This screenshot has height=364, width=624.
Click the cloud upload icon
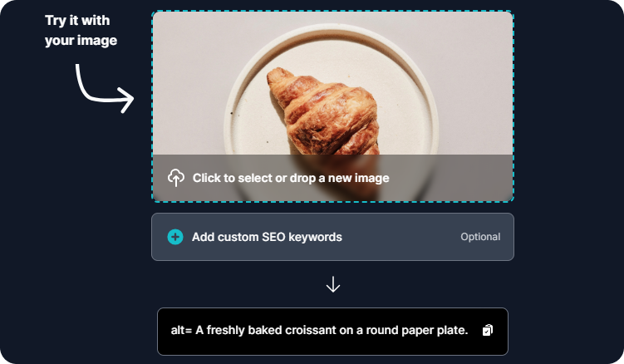tap(176, 178)
